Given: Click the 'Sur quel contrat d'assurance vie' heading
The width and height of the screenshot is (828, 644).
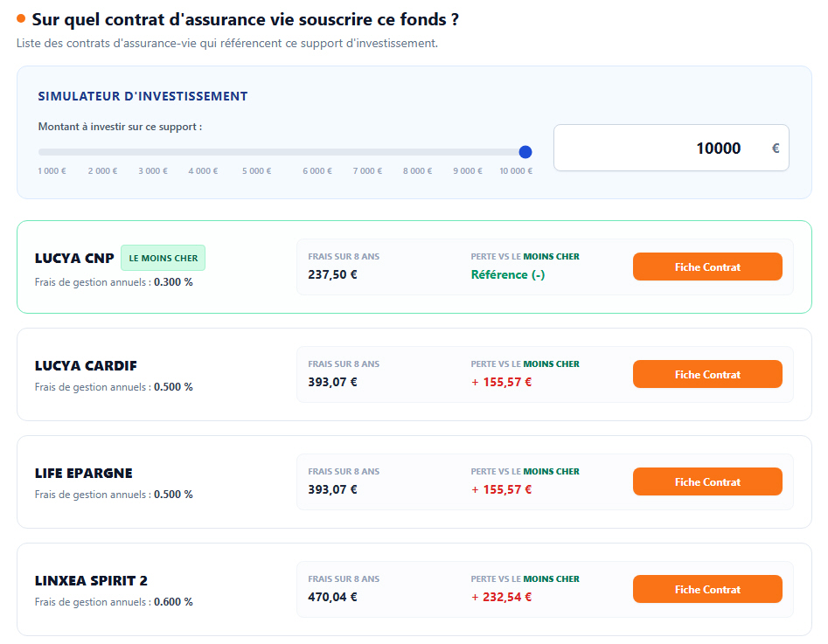Looking at the screenshot, I should coord(245,19).
